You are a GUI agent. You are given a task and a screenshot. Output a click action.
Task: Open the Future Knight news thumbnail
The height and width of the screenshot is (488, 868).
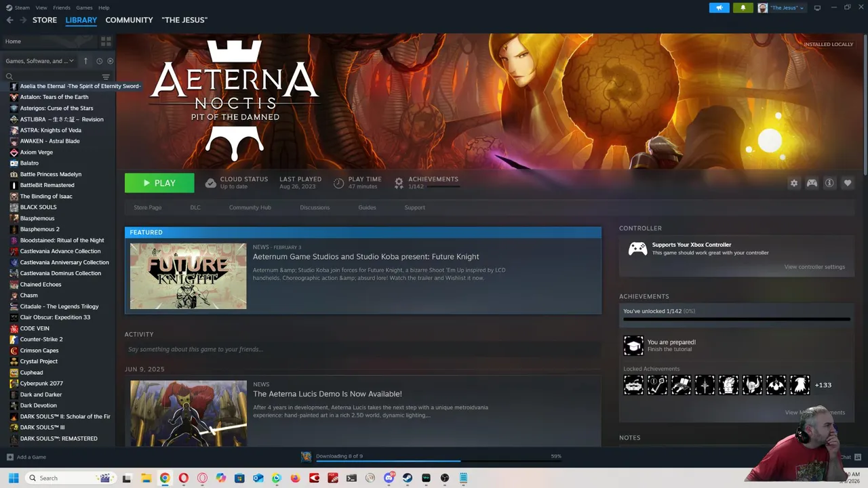pyautogui.click(x=189, y=277)
